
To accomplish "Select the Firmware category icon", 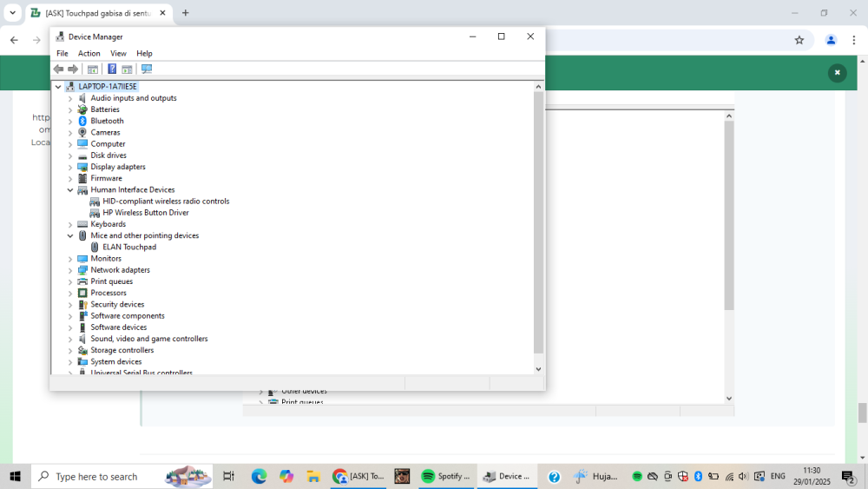I will (82, 178).
